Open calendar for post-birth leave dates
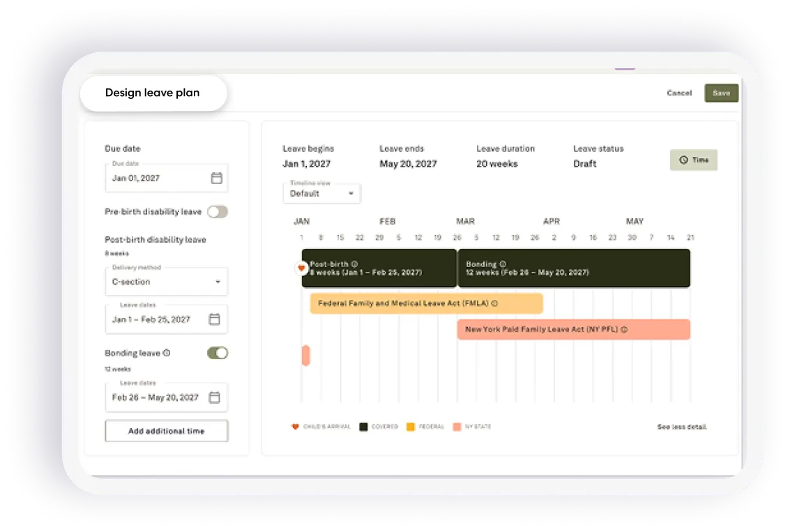 214,319
